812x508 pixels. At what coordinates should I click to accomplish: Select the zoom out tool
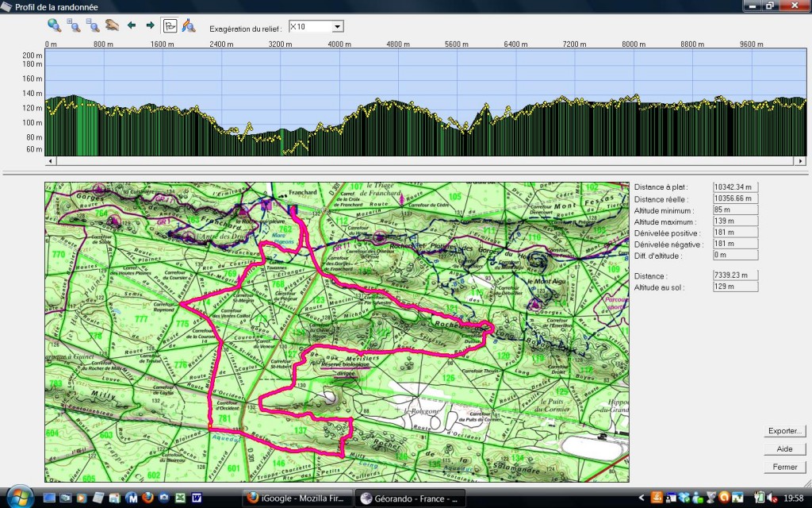click(92, 26)
